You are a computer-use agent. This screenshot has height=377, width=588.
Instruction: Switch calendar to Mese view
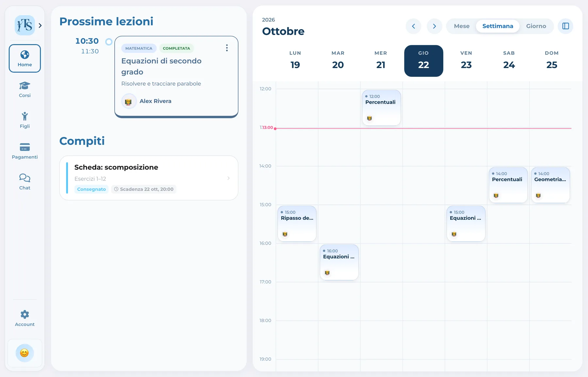coord(462,26)
